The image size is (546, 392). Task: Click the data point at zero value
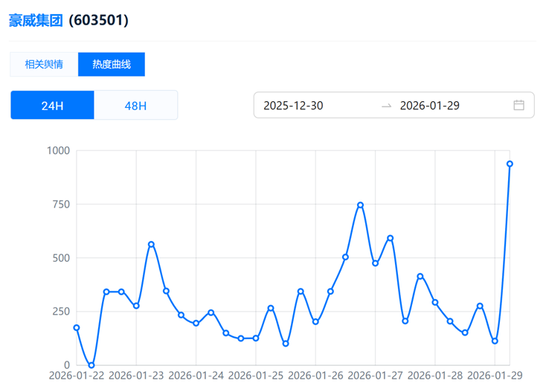[x=91, y=365]
